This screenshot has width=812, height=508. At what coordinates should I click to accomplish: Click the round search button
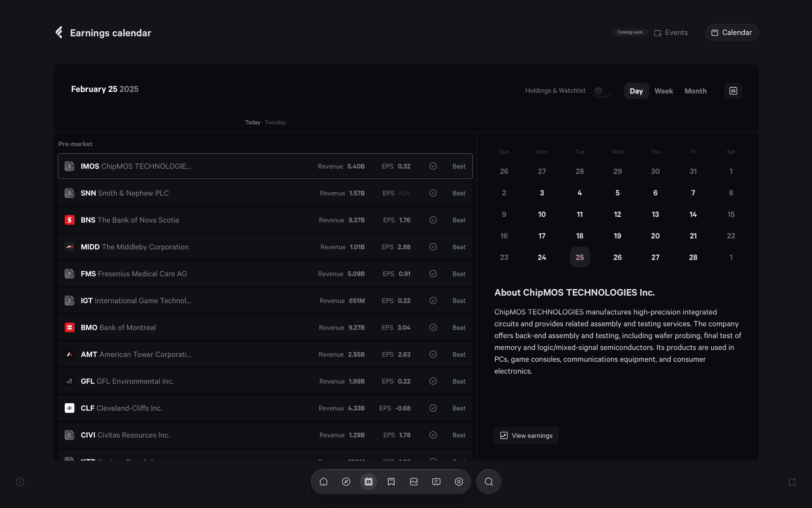489,482
